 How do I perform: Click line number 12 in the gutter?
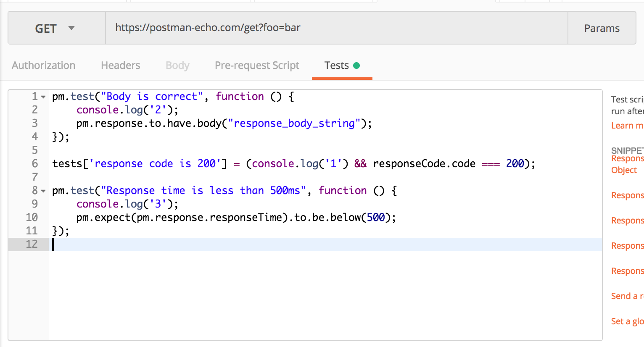[32, 244]
